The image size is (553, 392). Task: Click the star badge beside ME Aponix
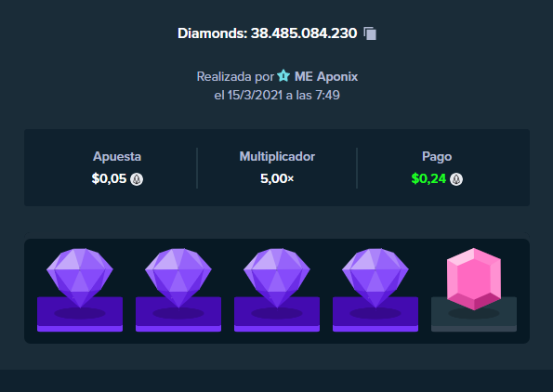[x=283, y=76]
